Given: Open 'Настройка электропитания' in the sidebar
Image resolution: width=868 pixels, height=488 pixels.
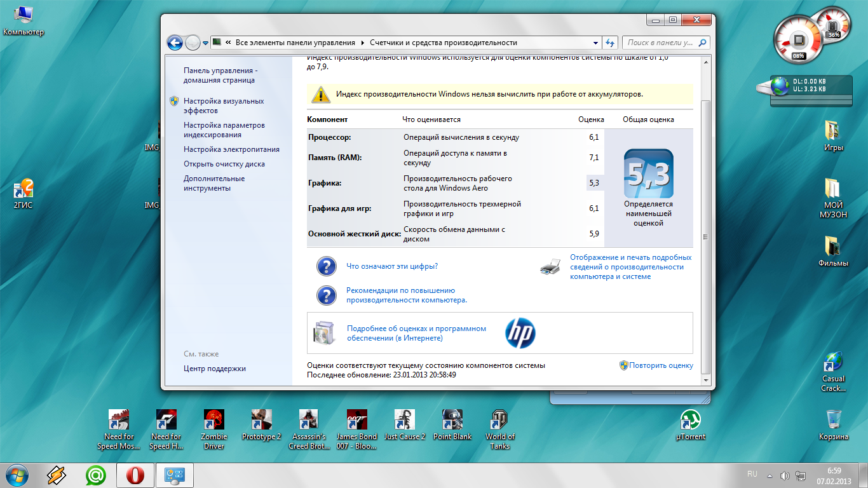Looking at the screenshot, I should click(231, 149).
